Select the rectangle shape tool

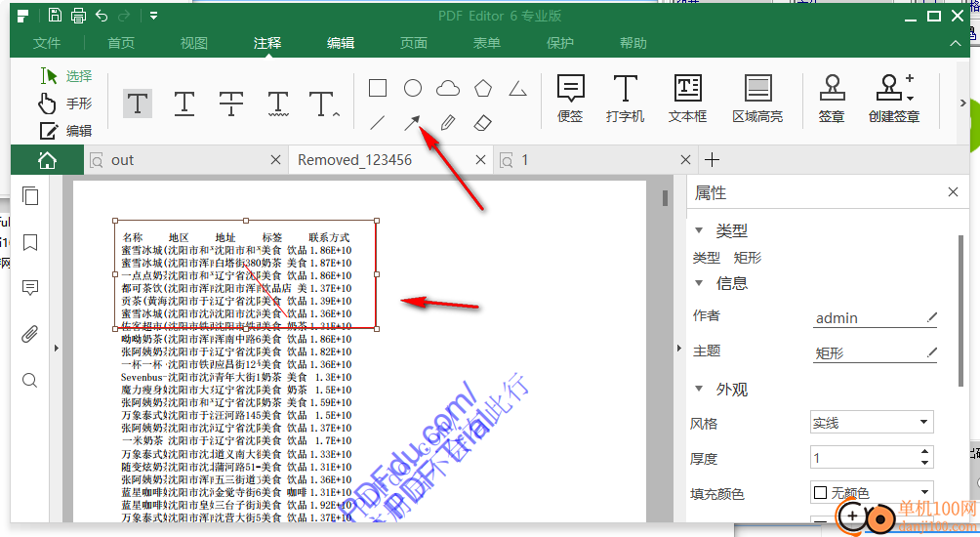pos(378,88)
